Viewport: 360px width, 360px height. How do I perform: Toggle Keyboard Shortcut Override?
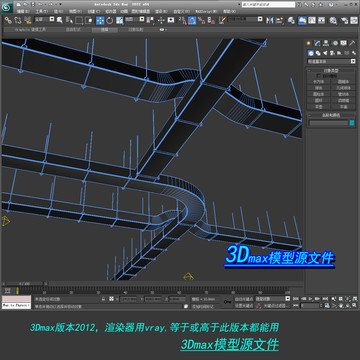171,20
